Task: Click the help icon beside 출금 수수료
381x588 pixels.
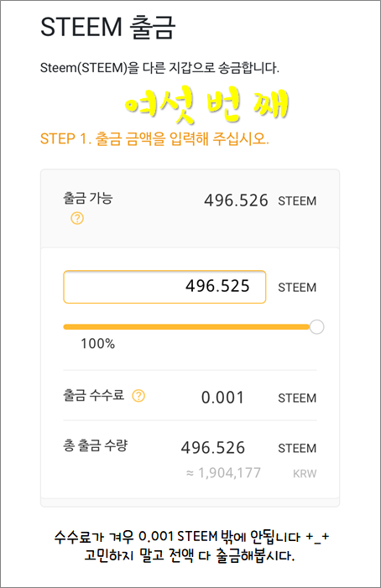Action: click(x=138, y=396)
